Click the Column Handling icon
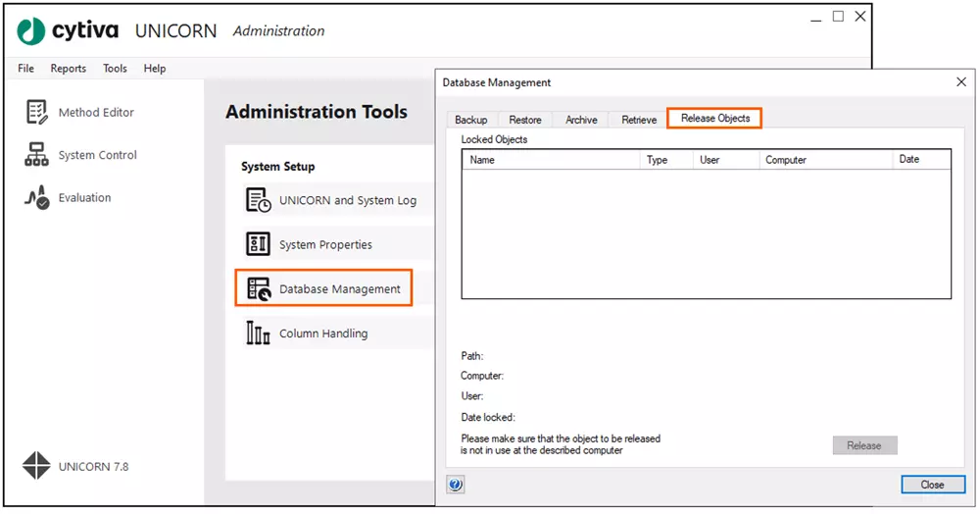 click(258, 333)
